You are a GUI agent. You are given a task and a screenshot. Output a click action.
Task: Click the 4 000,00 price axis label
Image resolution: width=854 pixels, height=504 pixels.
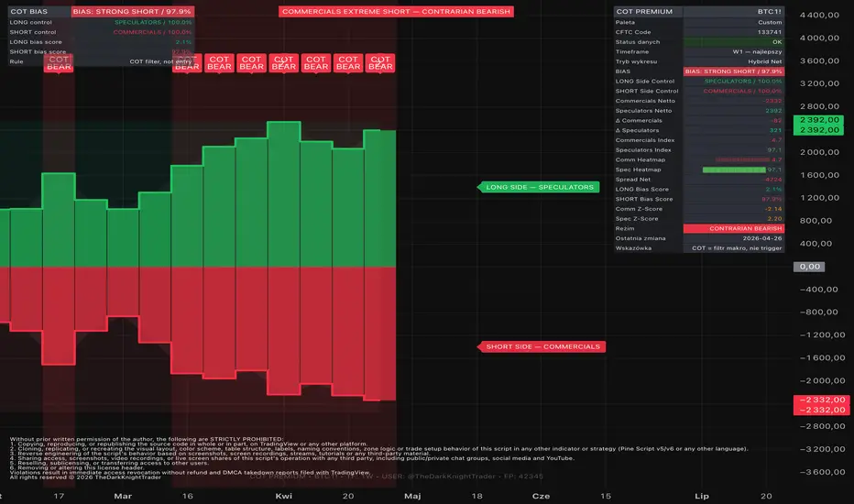(x=819, y=38)
